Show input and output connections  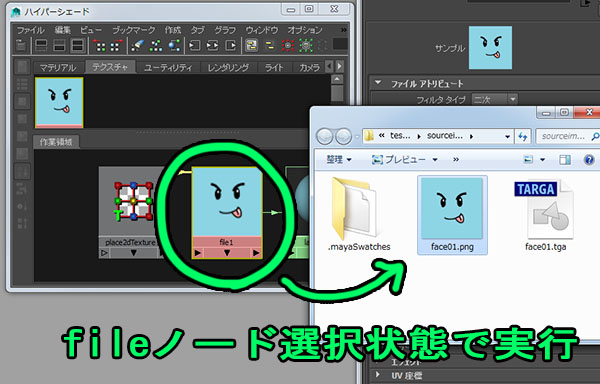point(212,46)
